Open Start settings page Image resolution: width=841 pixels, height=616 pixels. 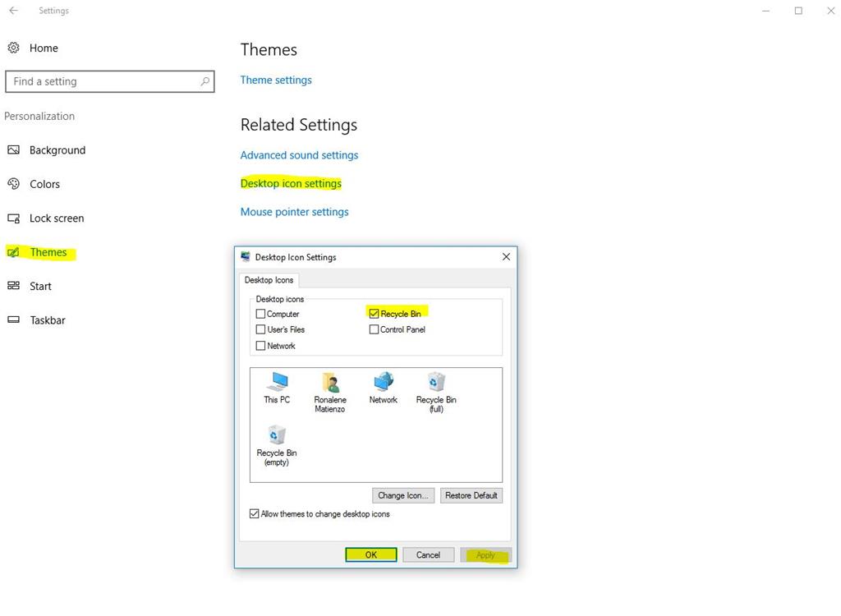pos(41,286)
